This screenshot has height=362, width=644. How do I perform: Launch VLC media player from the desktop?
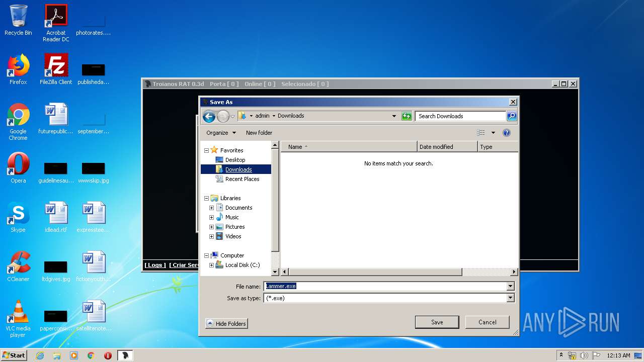(18, 319)
